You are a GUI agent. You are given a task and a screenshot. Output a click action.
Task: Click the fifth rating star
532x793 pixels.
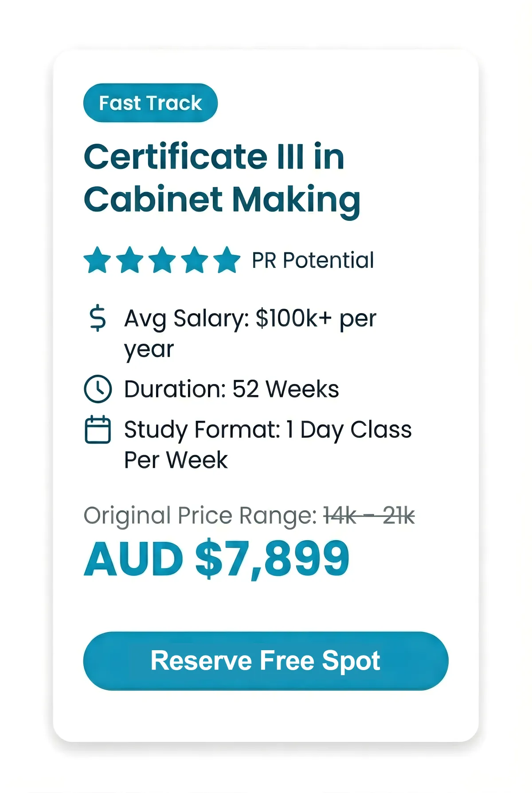[227, 260]
